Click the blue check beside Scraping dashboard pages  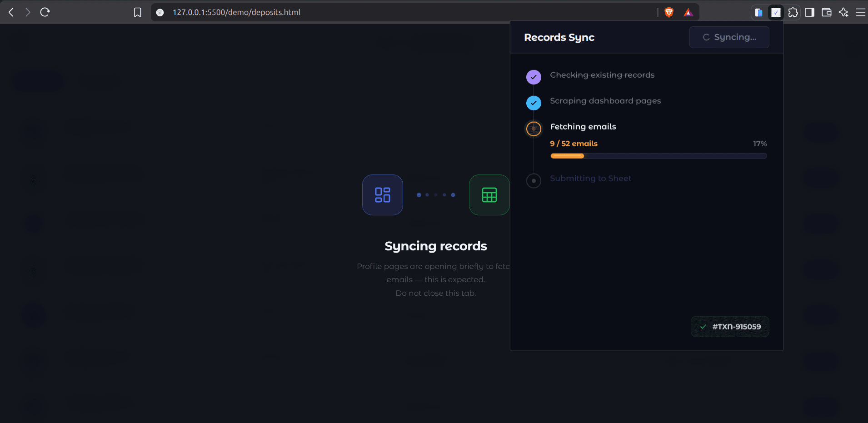click(x=534, y=103)
